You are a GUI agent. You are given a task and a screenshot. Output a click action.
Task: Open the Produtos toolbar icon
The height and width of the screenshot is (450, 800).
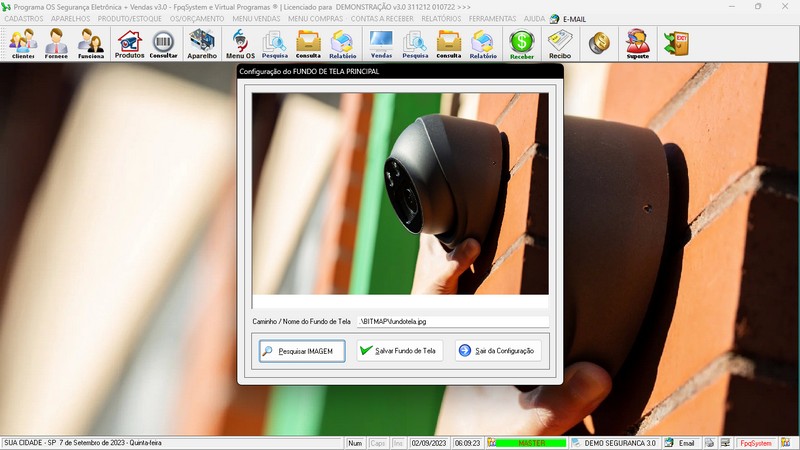click(x=129, y=43)
